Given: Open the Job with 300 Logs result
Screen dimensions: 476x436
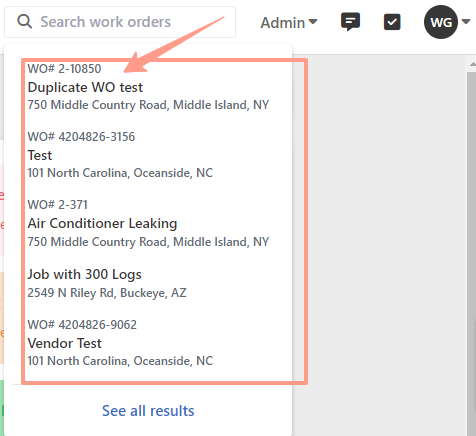Looking at the screenshot, I should pyautogui.click(x=84, y=274).
